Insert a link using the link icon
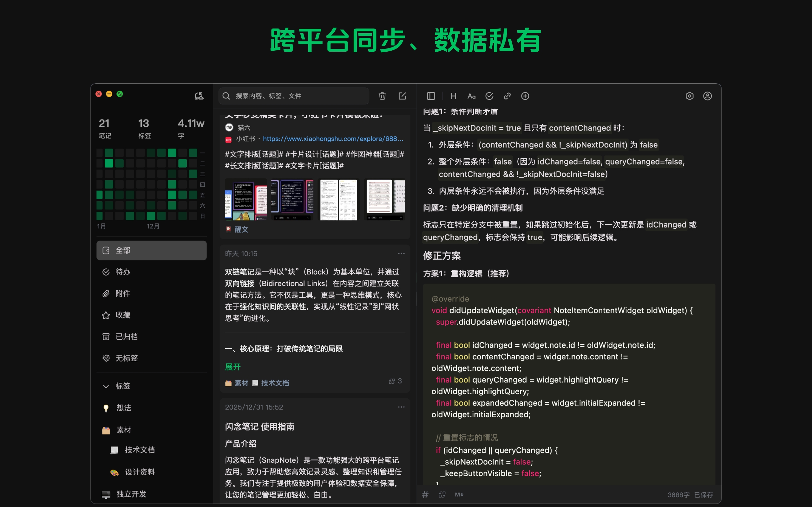Viewport: 812px width, 507px height. [x=507, y=96]
